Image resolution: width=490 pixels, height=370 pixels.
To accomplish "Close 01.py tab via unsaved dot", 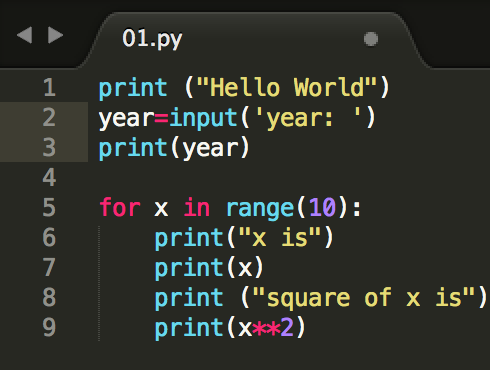I will click(371, 39).
